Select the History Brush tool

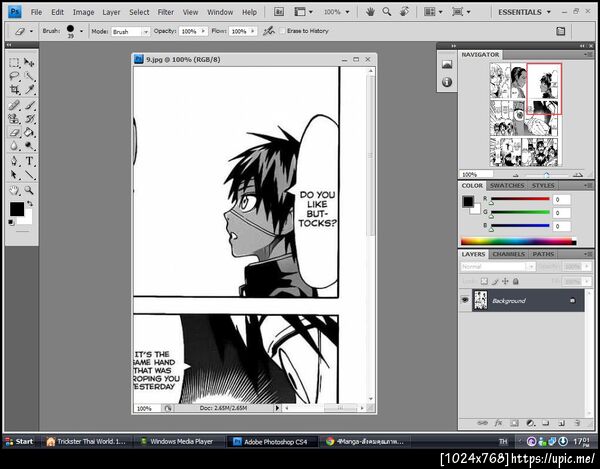[x=29, y=119]
